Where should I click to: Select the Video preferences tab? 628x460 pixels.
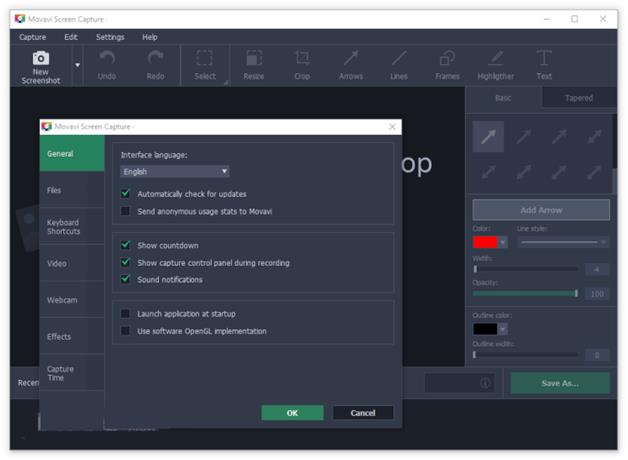click(x=72, y=263)
